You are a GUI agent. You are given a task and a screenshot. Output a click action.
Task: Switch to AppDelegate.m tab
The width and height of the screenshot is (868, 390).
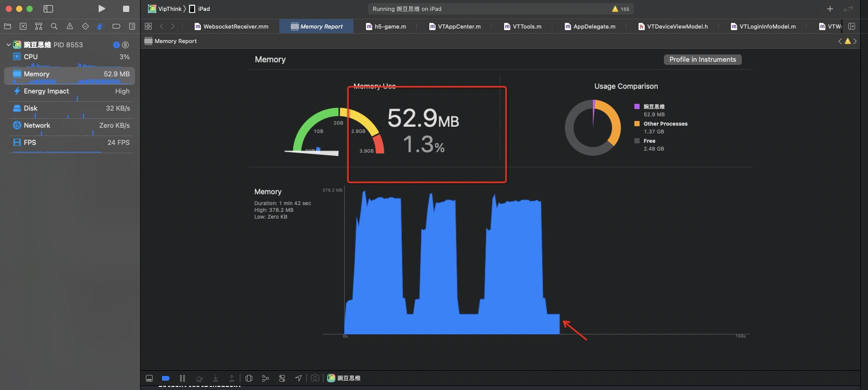coord(590,26)
